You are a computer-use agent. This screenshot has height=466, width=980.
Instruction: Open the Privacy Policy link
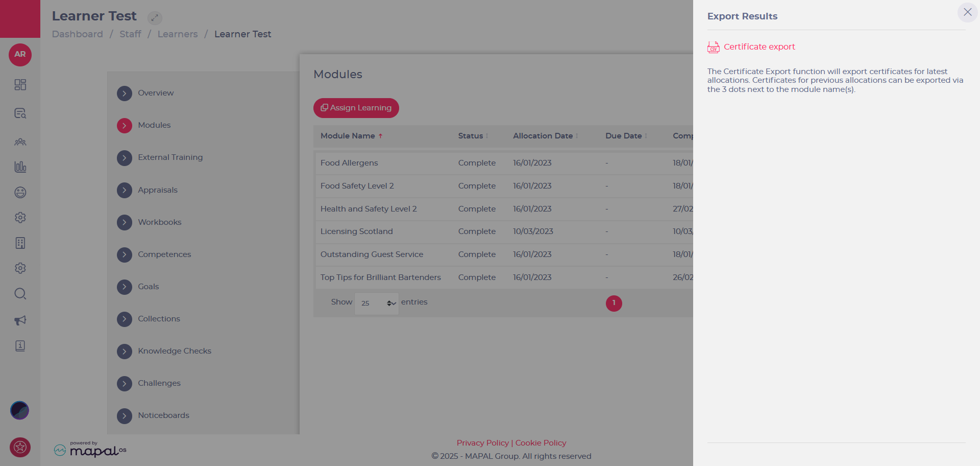point(482,443)
